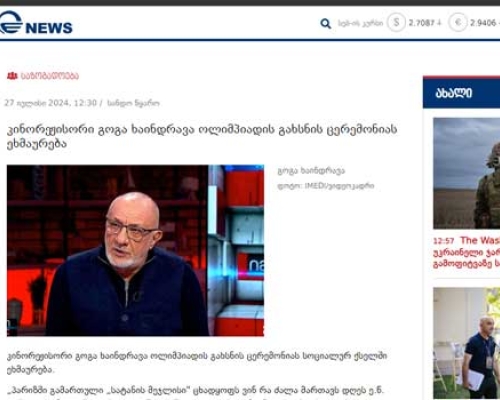Click the date 27 ივლისი 2024, 12:30
The image size is (500, 400).
50,103
